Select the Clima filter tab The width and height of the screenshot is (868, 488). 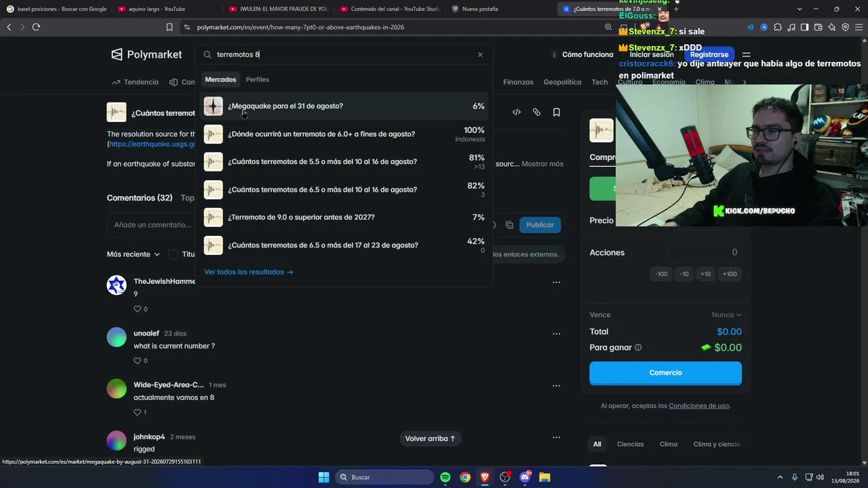tap(669, 444)
